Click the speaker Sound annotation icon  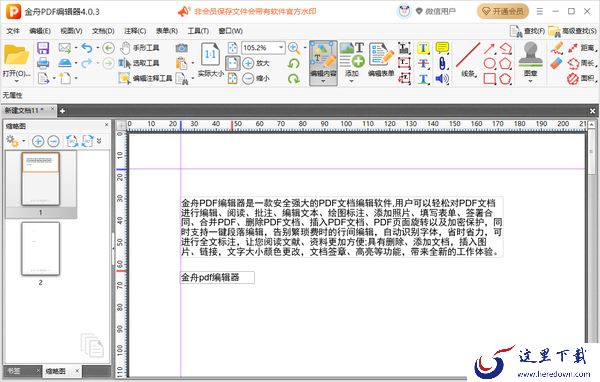coord(442,79)
